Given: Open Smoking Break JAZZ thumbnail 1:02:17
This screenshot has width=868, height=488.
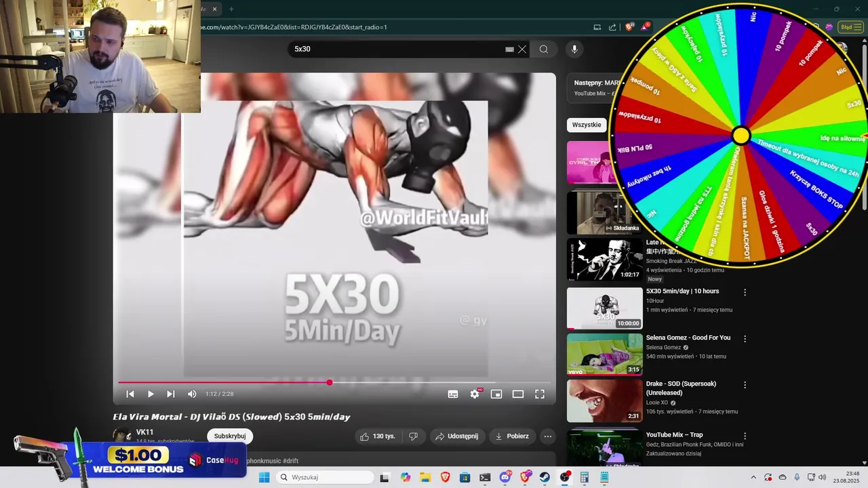Looking at the screenshot, I should pyautogui.click(x=605, y=259).
